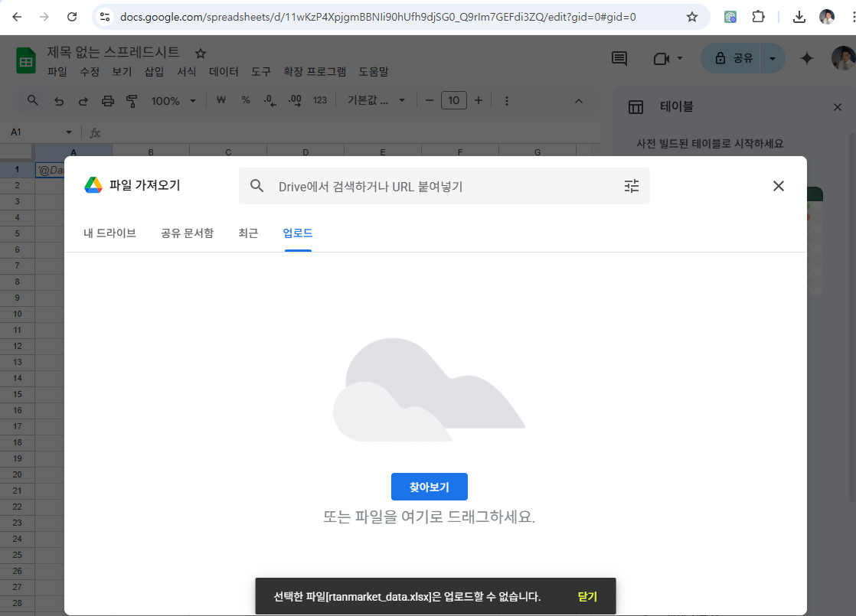Open the three-dot more toolbar options
The width and height of the screenshot is (856, 616).
point(507,101)
